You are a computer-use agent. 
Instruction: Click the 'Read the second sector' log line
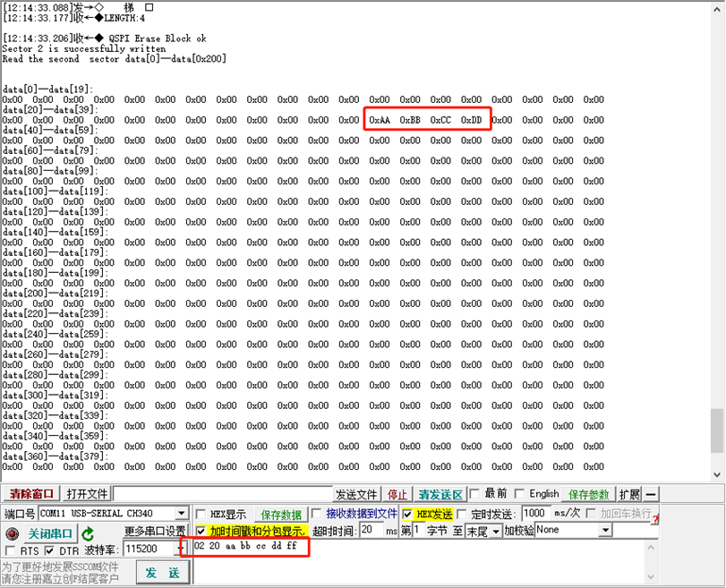(x=115, y=59)
